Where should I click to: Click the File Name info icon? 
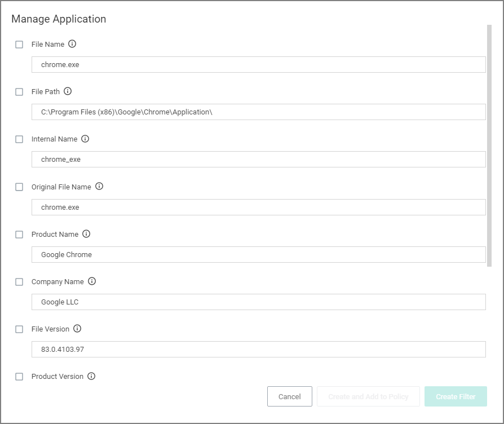click(72, 44)
